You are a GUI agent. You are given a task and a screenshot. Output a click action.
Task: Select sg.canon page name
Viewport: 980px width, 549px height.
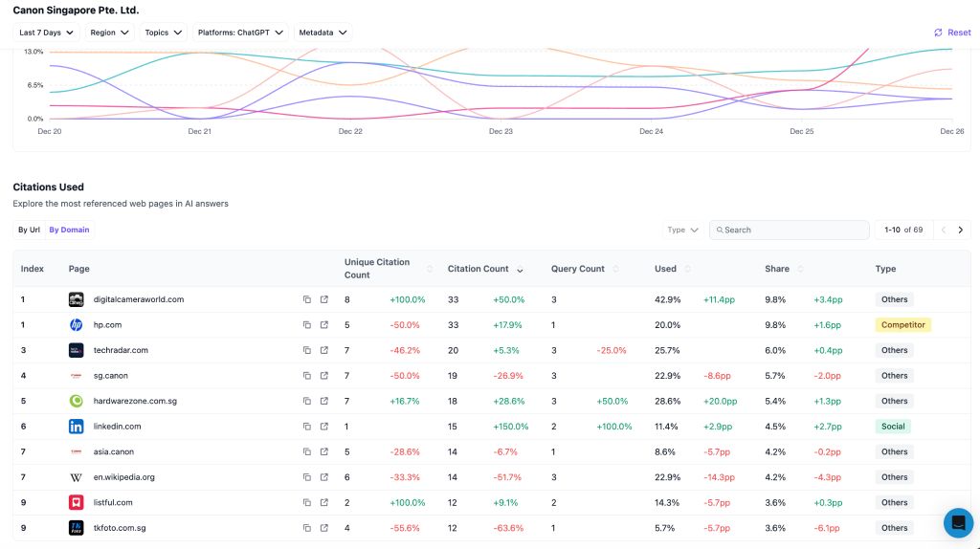click(x=111, y=375)
